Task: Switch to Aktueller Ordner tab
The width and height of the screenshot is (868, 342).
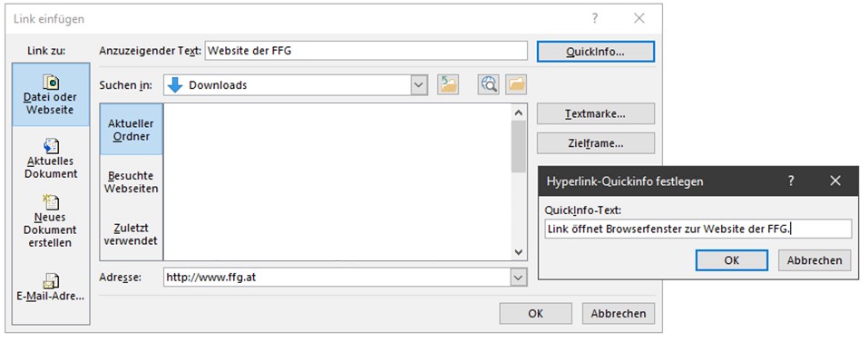Action: pyautogui.click(x=132, y=130)
